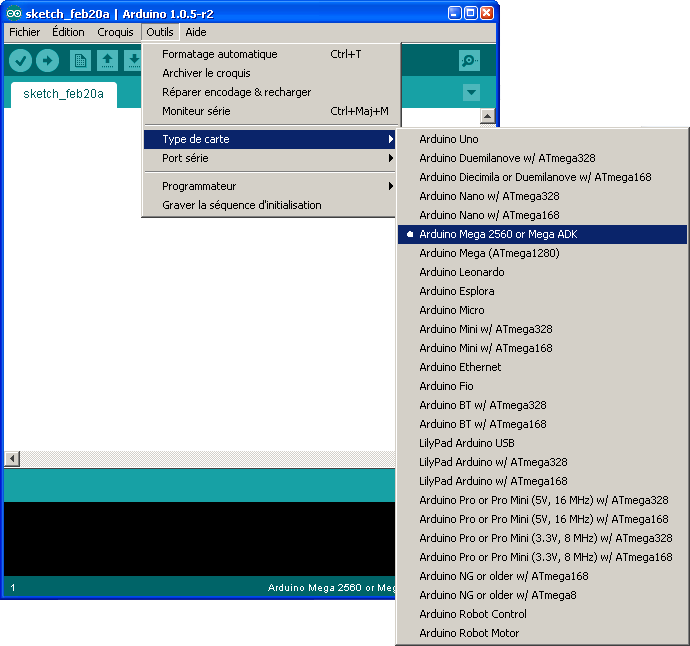Image resolution: width=690 pixels, height=646 pixels.
Task: Select the Arduino Leonardo board
Action: [542, 272]
